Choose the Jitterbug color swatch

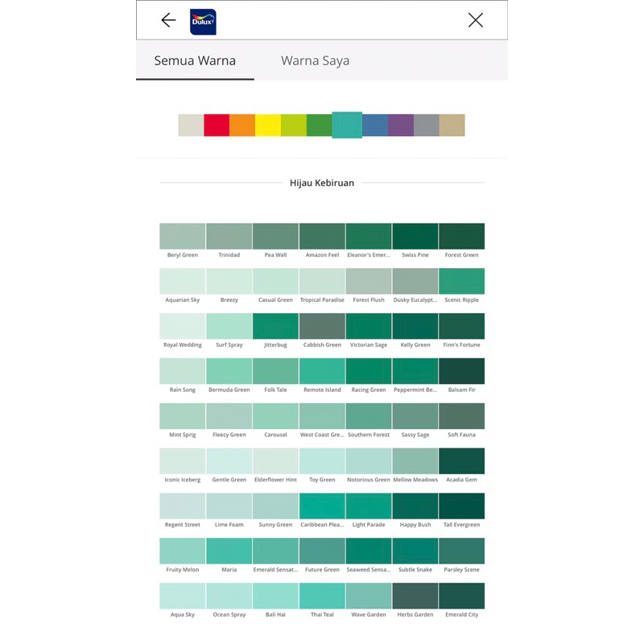point(275,327)
